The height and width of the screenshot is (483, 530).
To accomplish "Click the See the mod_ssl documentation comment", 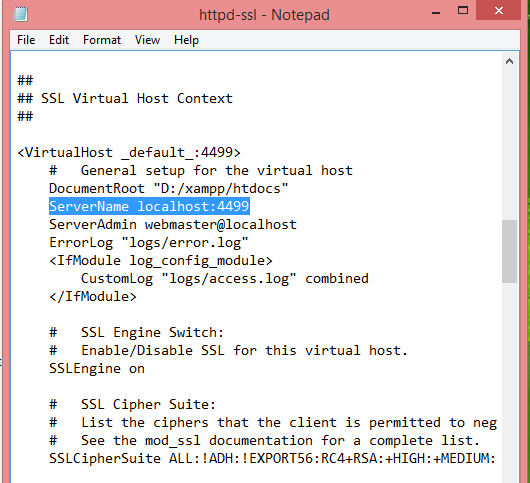I will [x=265, y=440].
